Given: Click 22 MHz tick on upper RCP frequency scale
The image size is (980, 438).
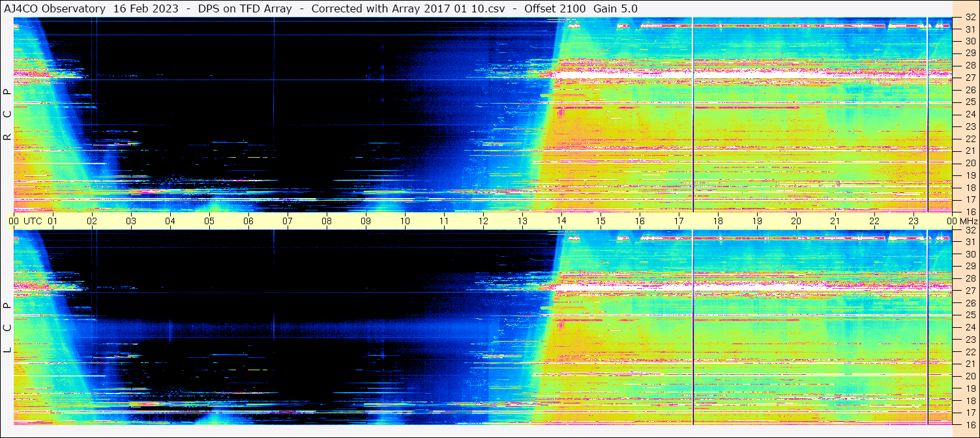Looking at the screenshot, I should click(970, 139).
